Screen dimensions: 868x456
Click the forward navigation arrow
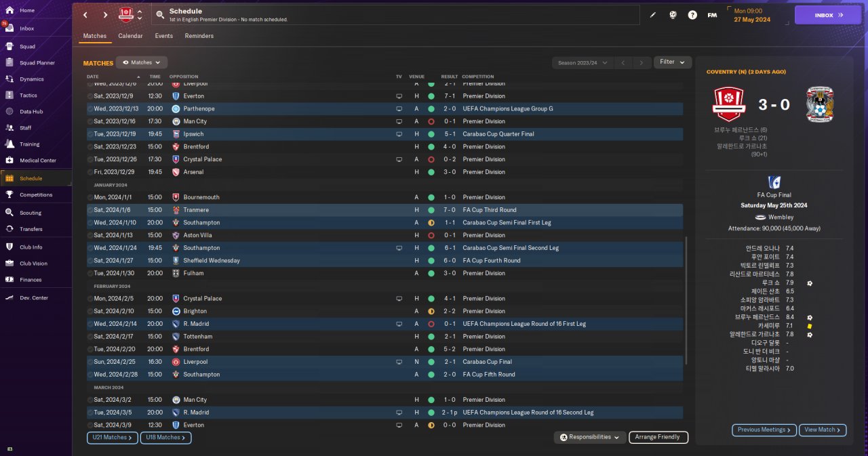pyautogui.click(x=105, y=15)
